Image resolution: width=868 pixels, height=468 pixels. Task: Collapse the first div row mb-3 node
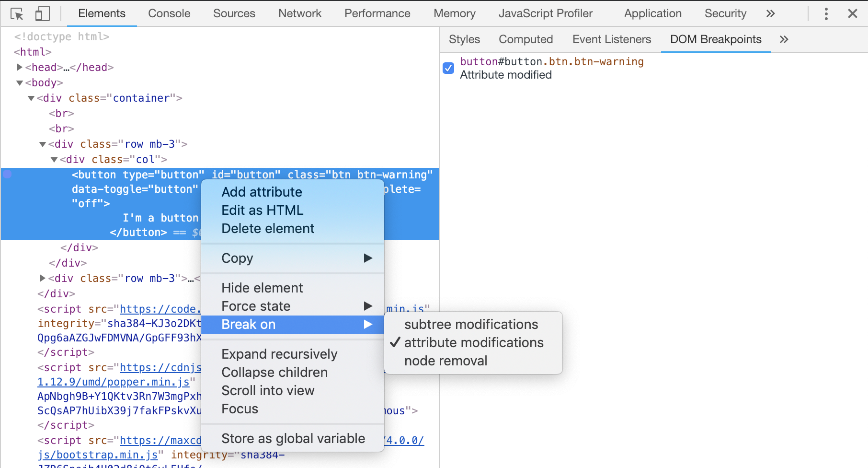tap(43, 144)
